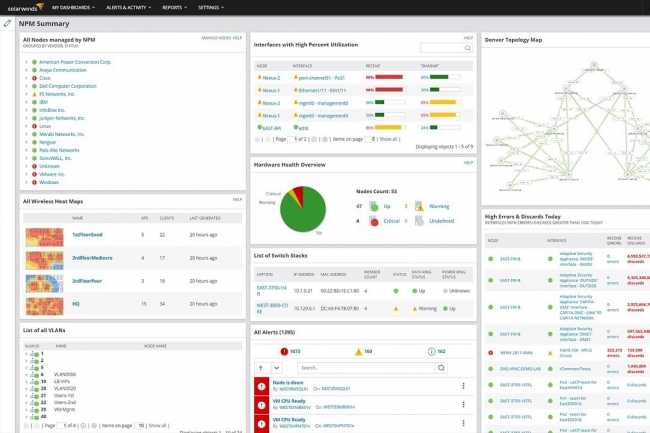
Task: Click the SolarWinds logo
Action: pyautogui.click(x=22, y=7)
